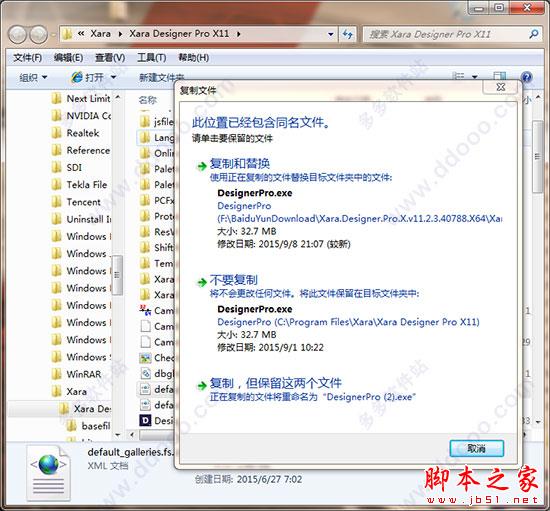550x511 pixels.
Task: Click the file list vertical scrollbar thumb
Action: [x=537, y=156]
